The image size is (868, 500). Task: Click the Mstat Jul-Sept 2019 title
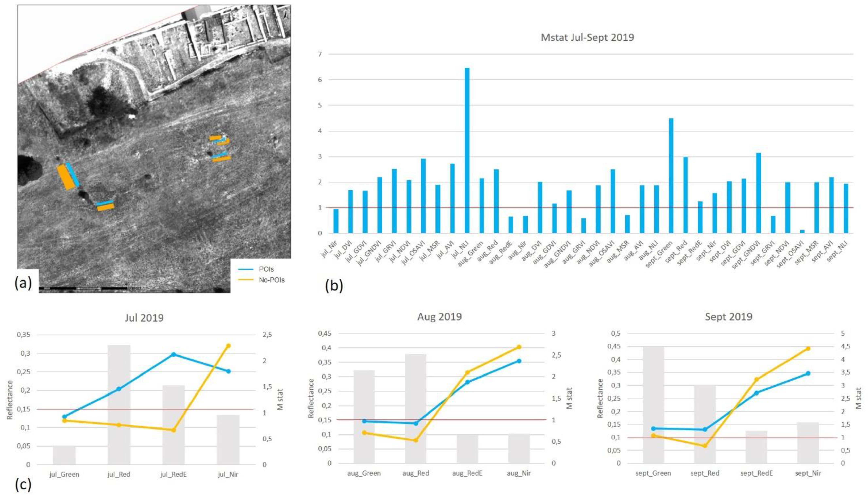(587, 37)
